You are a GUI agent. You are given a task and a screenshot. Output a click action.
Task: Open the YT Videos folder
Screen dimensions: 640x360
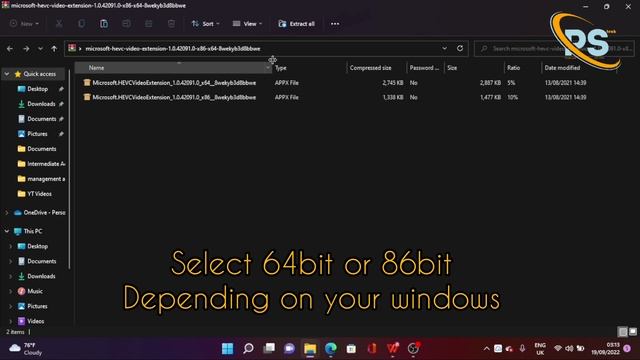click(35, 194)
